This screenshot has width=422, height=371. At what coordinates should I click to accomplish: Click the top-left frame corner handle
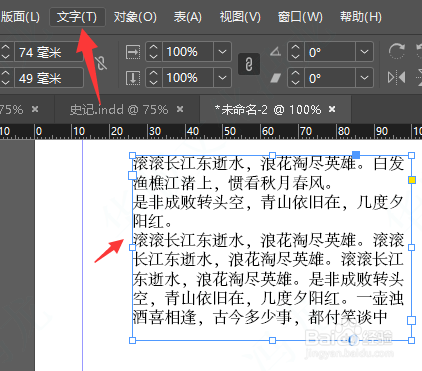(132, 155)
